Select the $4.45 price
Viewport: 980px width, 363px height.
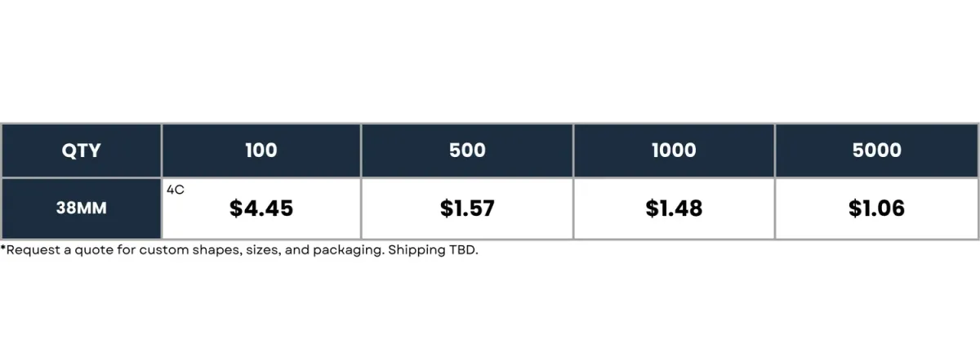coord(261,208)
